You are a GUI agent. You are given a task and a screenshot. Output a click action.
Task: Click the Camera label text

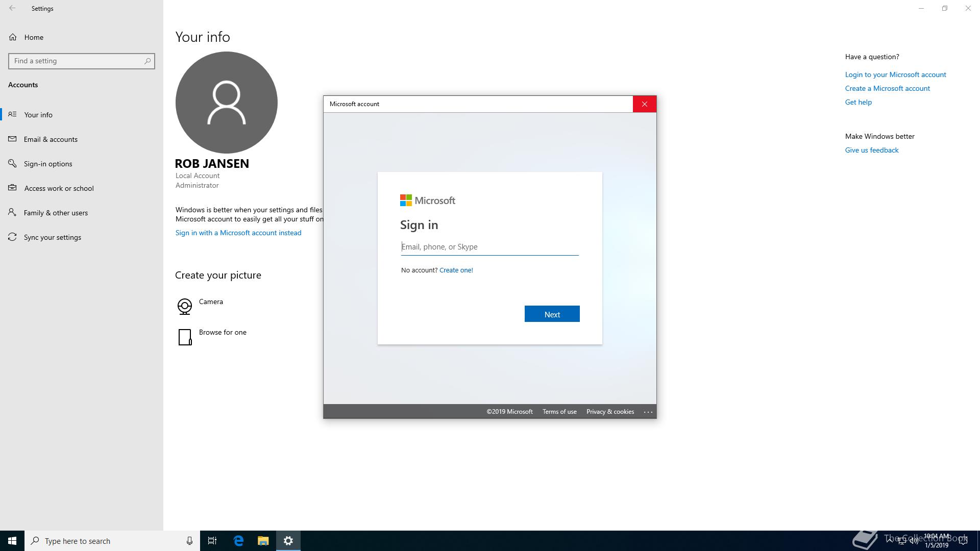[x=211, y=302]
